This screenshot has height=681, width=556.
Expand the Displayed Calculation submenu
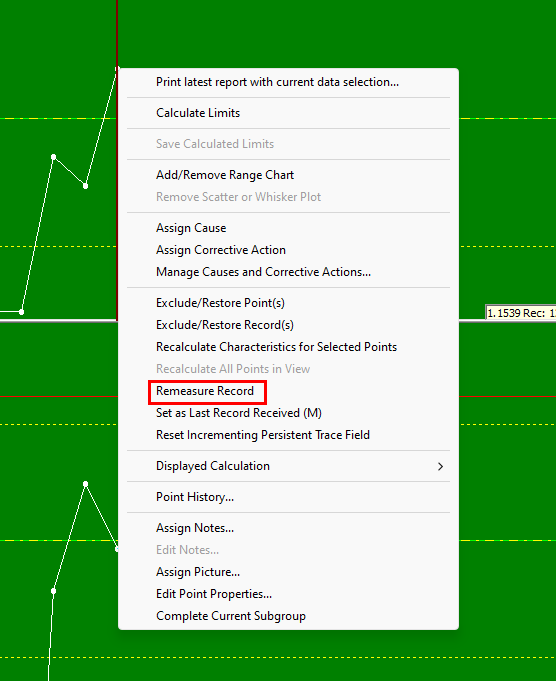(288, 466)
